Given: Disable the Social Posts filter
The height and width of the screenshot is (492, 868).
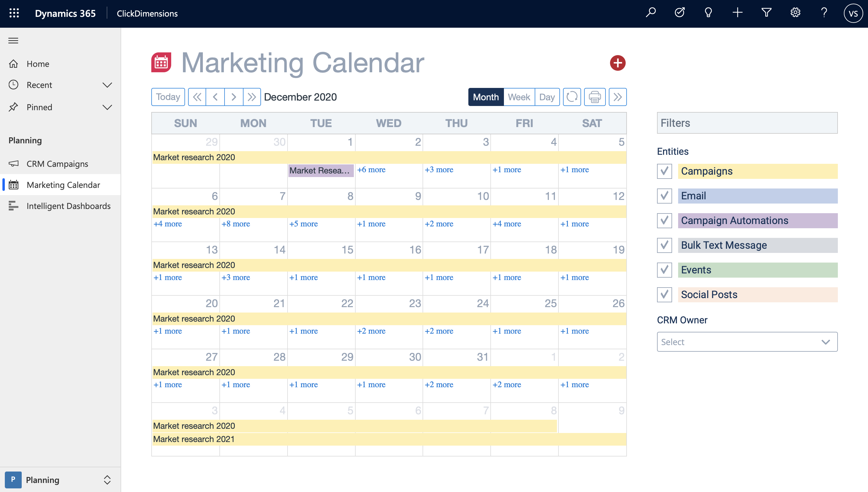Looking at the screenshot, I should click(664, 295).
